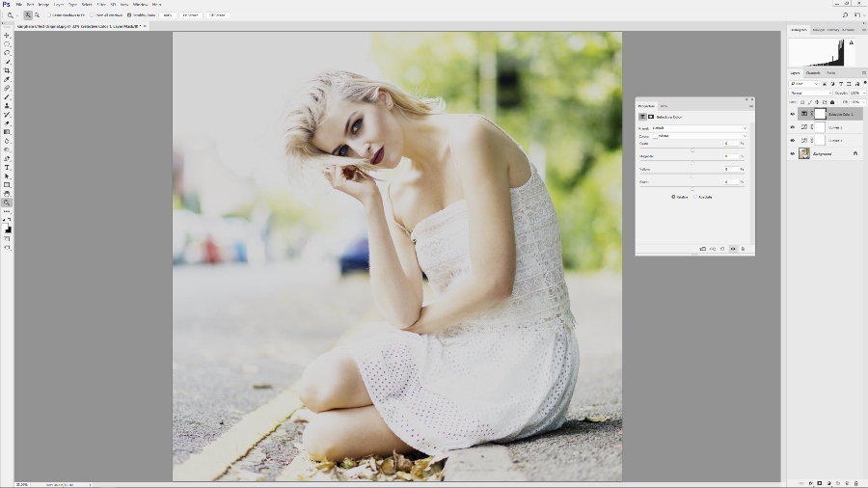Select the Absolute radio button

click(695, 197)
